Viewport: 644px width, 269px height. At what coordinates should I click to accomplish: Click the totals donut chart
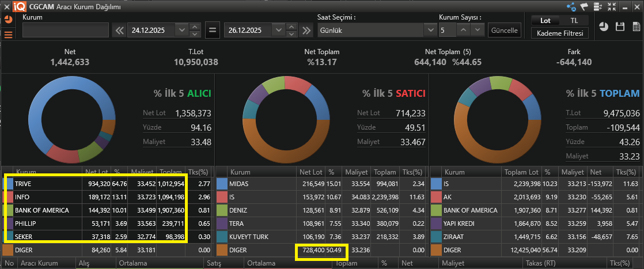(498, 119)
